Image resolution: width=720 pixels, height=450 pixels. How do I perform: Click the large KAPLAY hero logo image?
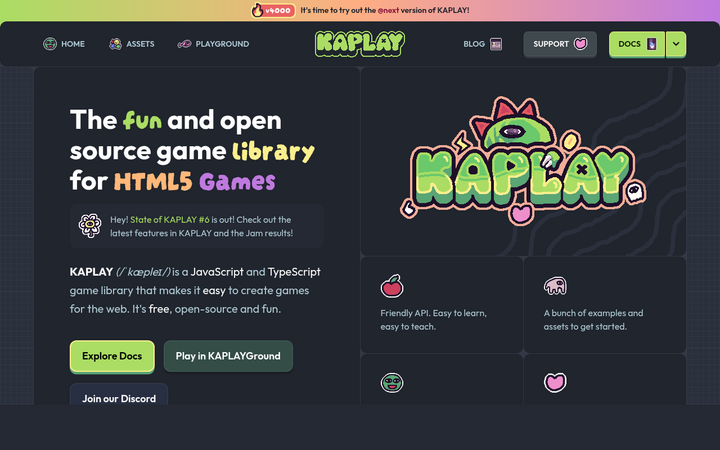point(523,161)
